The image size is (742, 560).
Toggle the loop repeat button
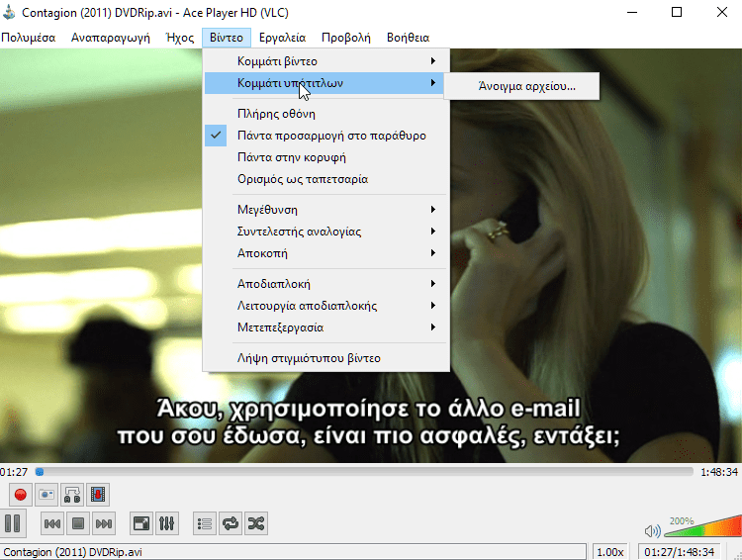tap(231, 522)
